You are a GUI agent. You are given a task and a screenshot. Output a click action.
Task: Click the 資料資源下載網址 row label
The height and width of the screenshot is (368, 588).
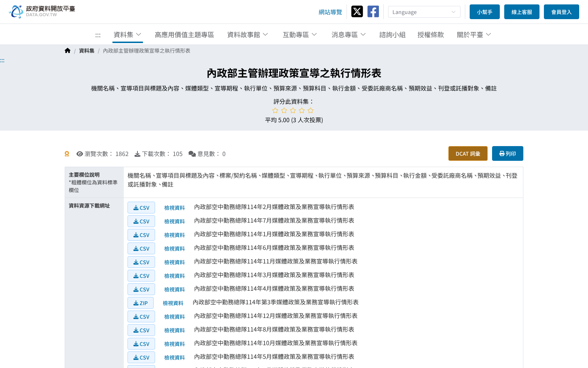(89, 206)
